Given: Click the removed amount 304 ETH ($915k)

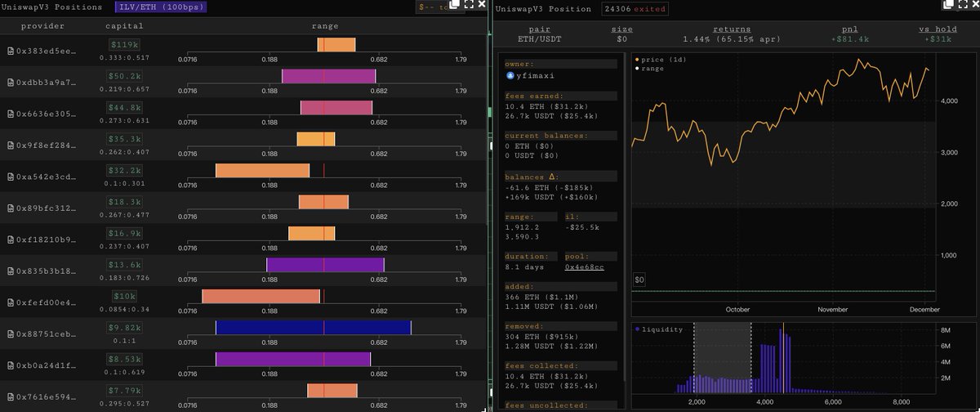Looking at the screenshot, I should (x=542, y=338).
